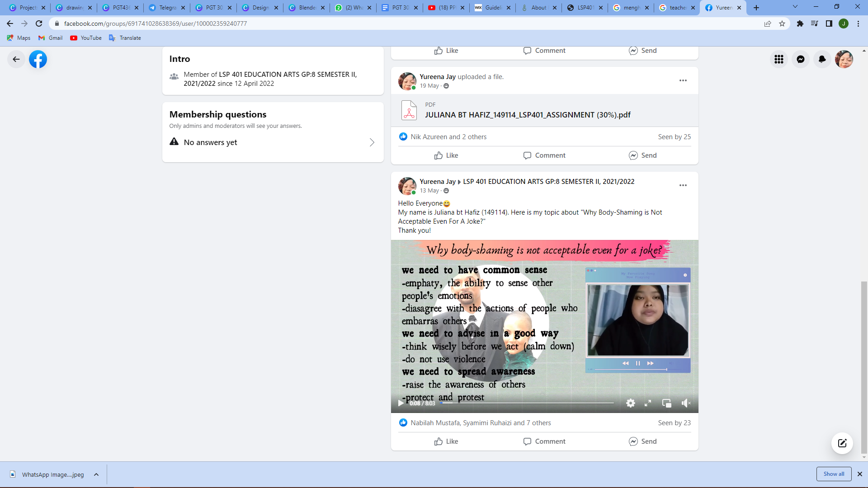Open Chrome three-dot menu

tap(858, 23)
